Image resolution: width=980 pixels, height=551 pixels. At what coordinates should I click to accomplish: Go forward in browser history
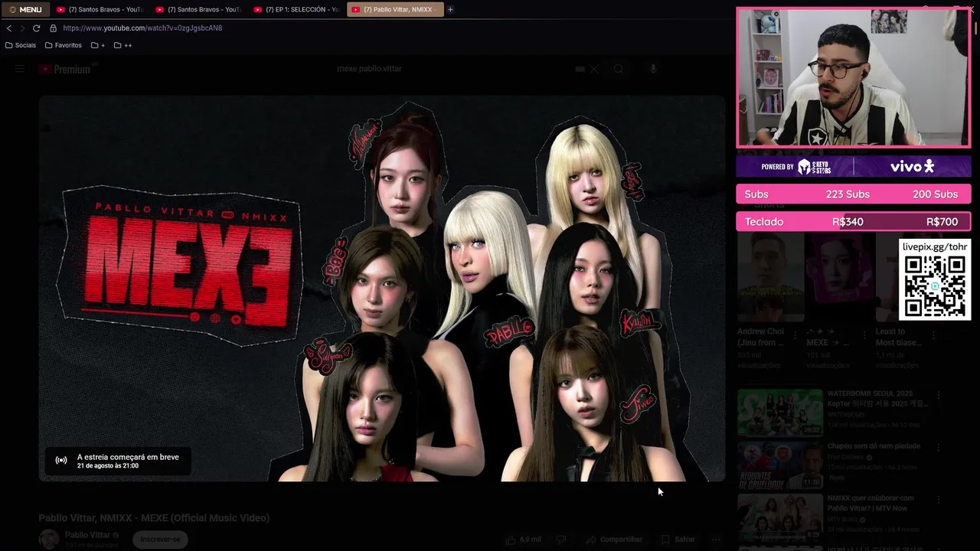pos(22,28)
